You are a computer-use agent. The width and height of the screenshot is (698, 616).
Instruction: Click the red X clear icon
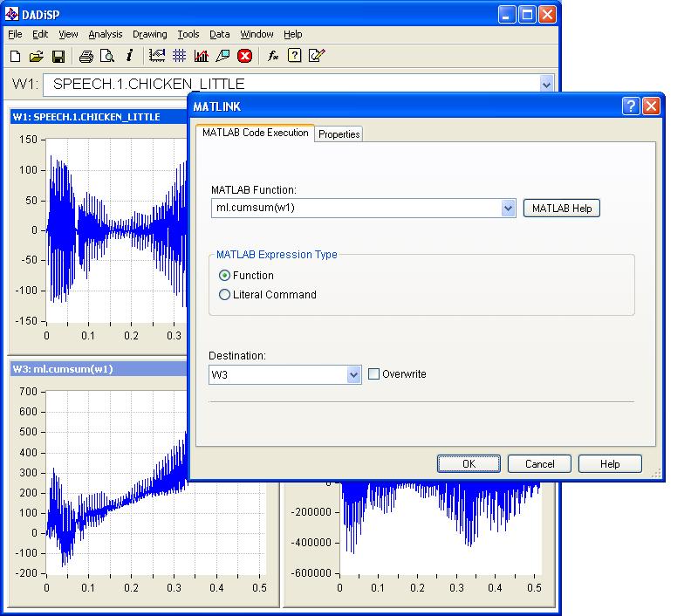(x=245, y=56)
